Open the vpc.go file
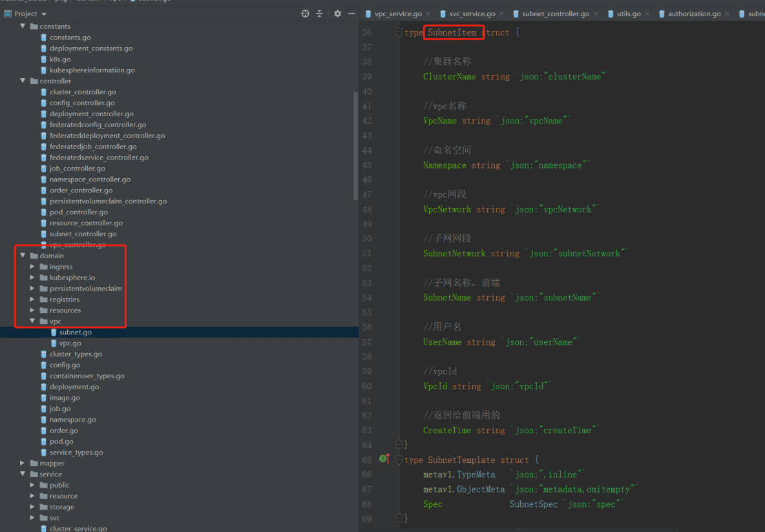This screenshot has width=765, height=532. [x=68, y=343]
